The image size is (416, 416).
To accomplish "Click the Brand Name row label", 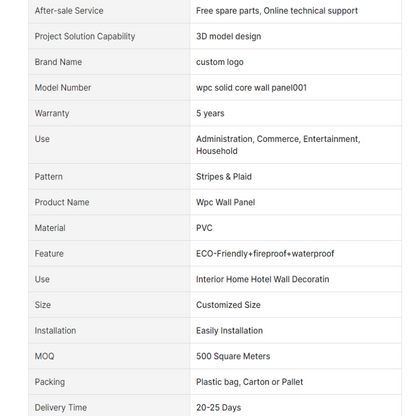I will point(58,62).
